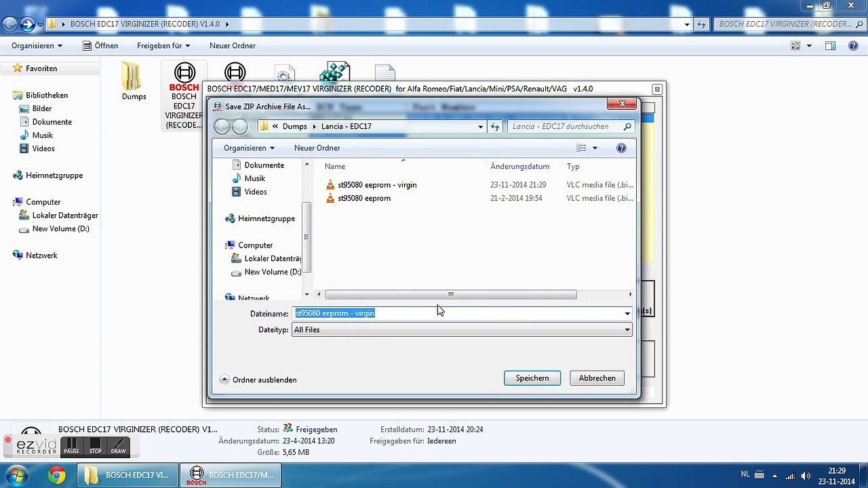Select New Volume (D:) in dialog pane
Image resolution: width=868 pixels, height=488 pixels.
click(266, 272)
